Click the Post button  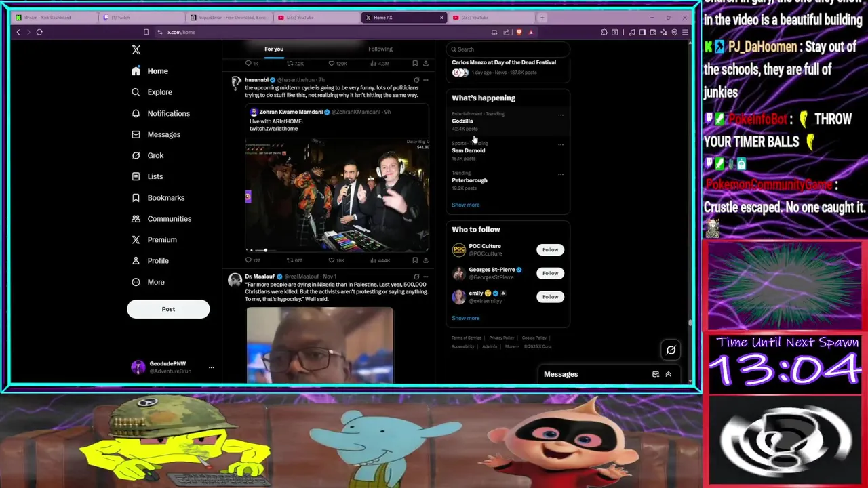168,309
